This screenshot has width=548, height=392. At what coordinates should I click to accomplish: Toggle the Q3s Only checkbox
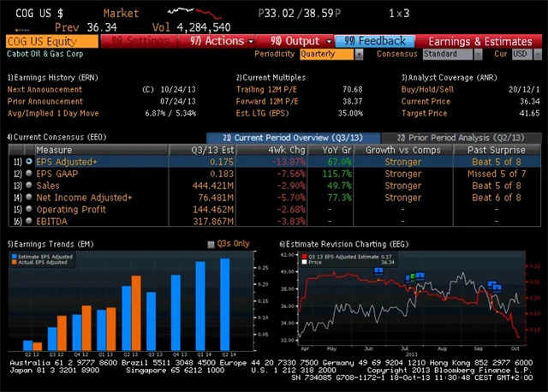[211, 245]
